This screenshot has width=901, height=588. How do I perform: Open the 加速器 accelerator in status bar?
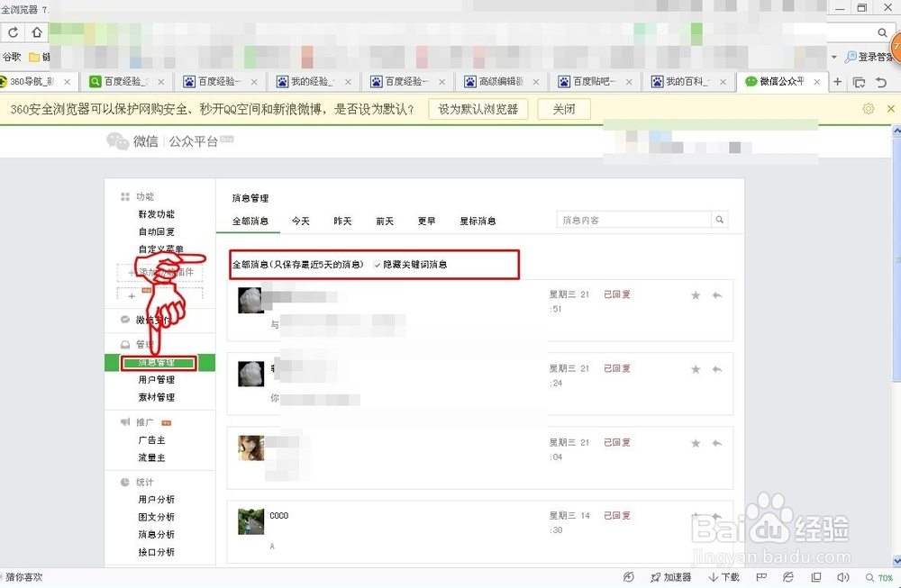pyautogui.click(x=670, y=577)
